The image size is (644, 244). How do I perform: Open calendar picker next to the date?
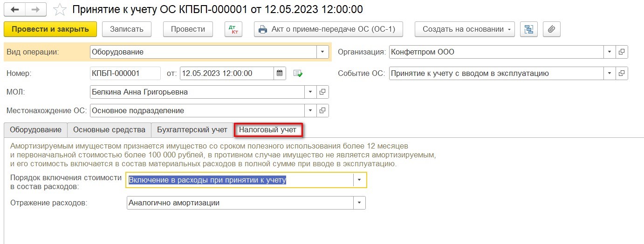[280, 73]
